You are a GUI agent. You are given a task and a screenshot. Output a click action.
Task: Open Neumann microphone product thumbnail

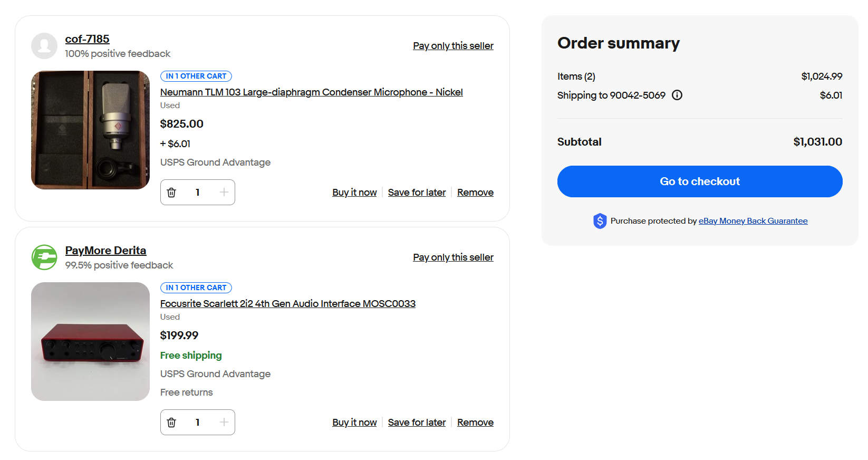(x=90, y=130)
